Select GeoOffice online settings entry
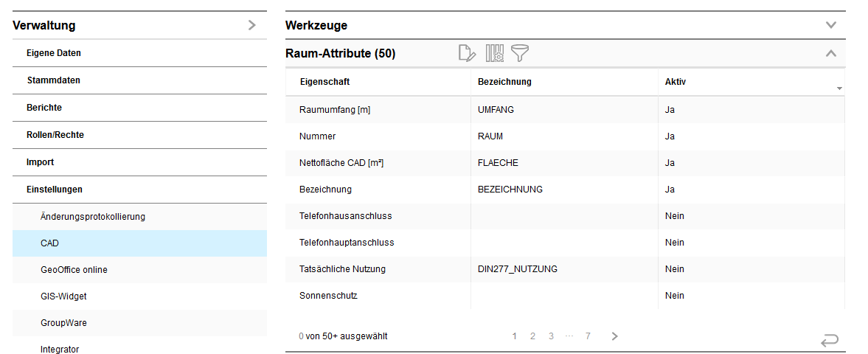The height and width of the screenshot is (354, 868). coord(74,270)
